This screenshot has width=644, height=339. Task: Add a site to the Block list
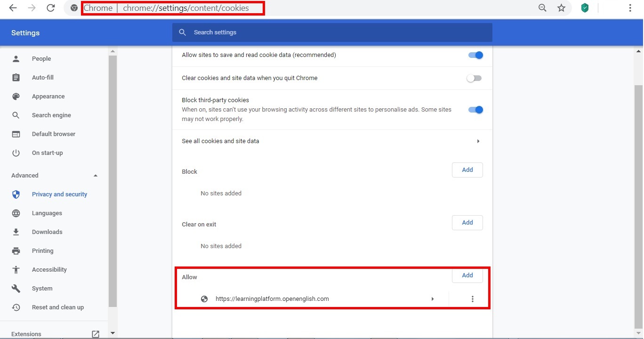coord(467,170)
